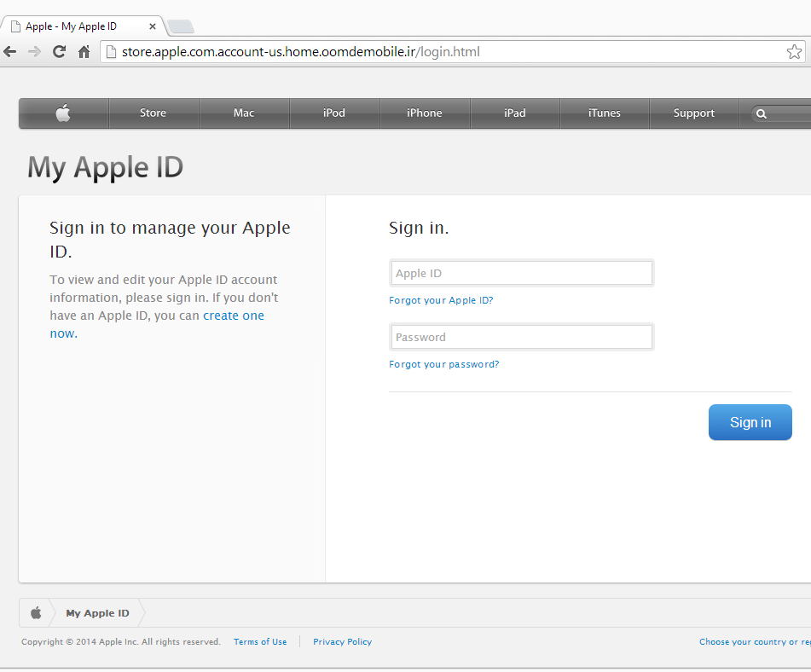Viewport: 811px width, 672px height.
Task: Open the Terms of Use link
Action: pyautogui.click(x=260, y=641)
